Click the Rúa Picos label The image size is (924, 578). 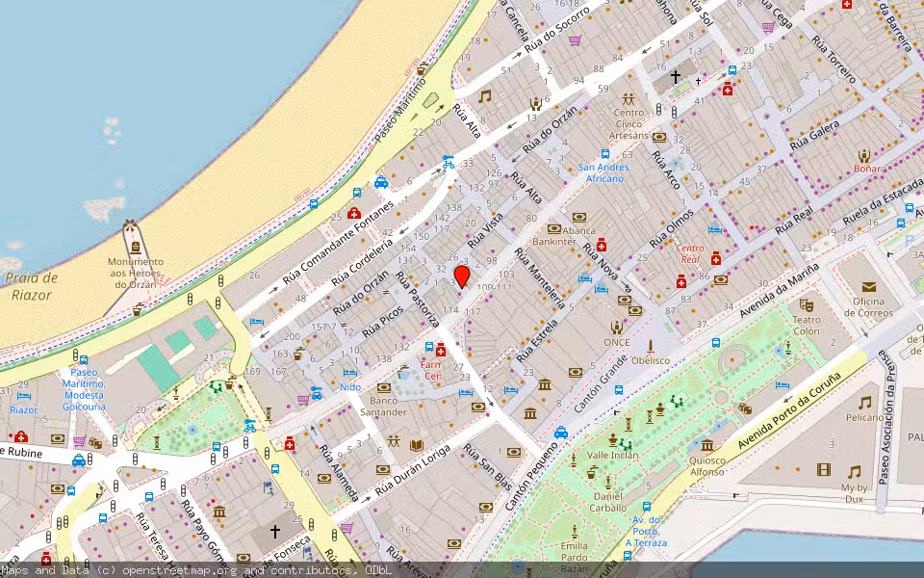coord(382,322)
